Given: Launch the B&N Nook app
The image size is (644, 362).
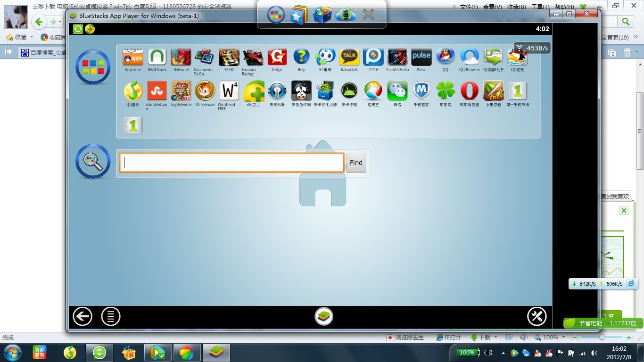Looking at the screenshot, I should tap(157, 57).
